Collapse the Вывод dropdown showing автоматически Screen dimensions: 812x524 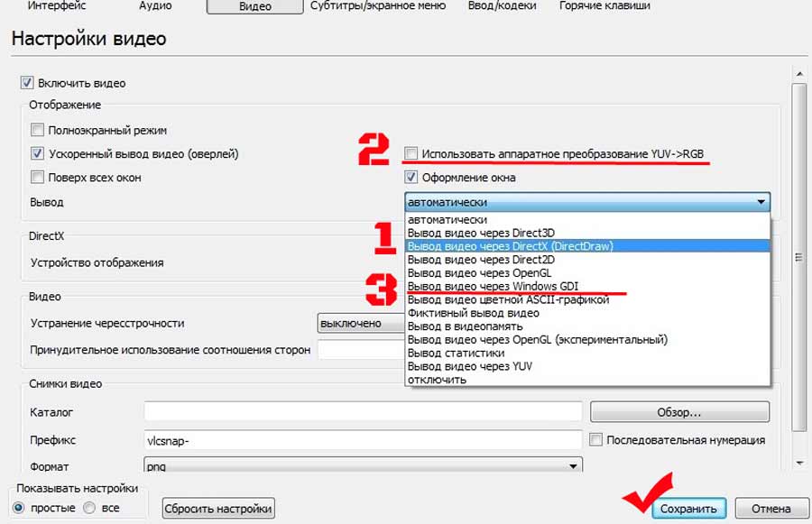[x=587, y=202]
